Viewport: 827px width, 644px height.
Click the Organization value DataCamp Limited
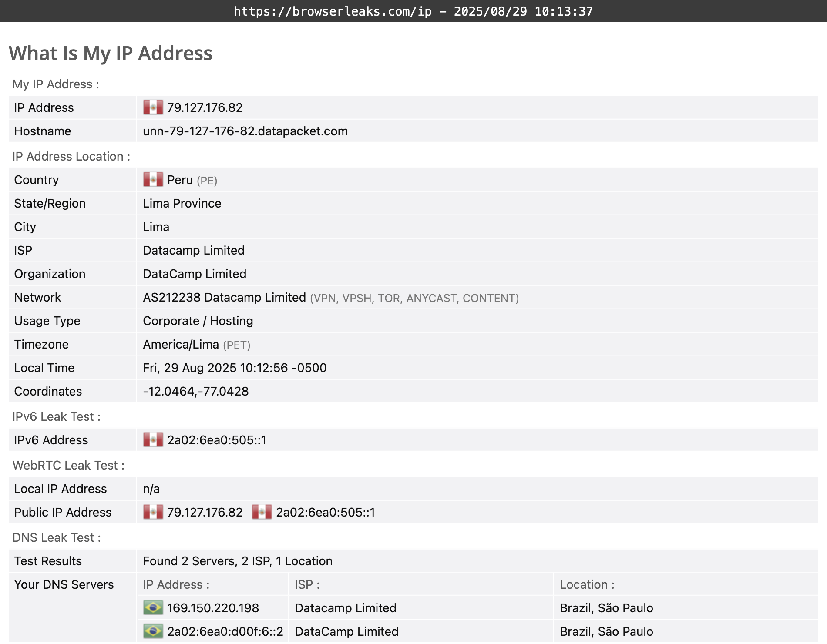(195, 274)
